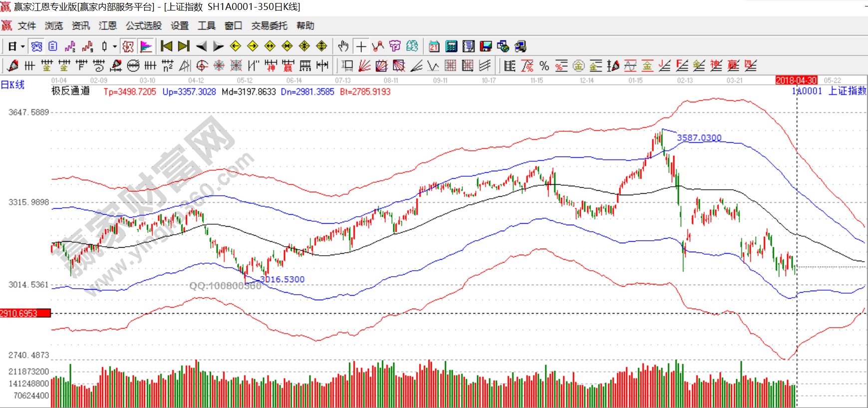Open the calculator tool icon
868x408 pixels.
(x=451, y=46)
